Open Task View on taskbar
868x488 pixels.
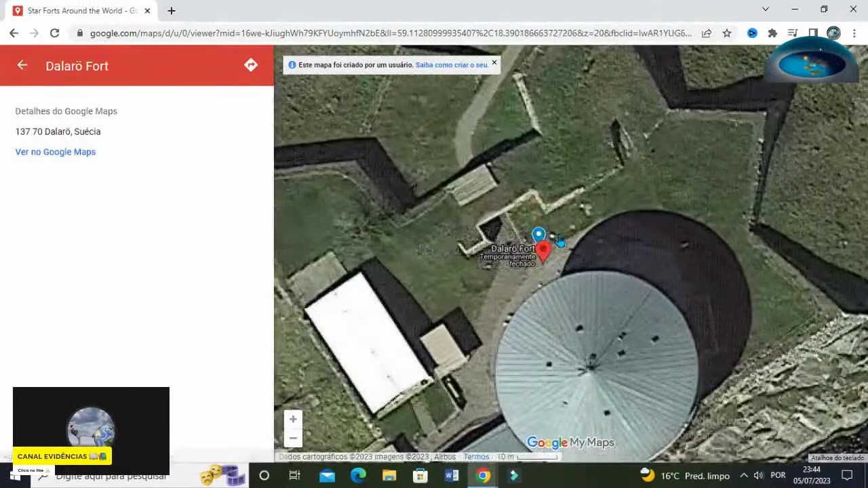pos(295,476)
